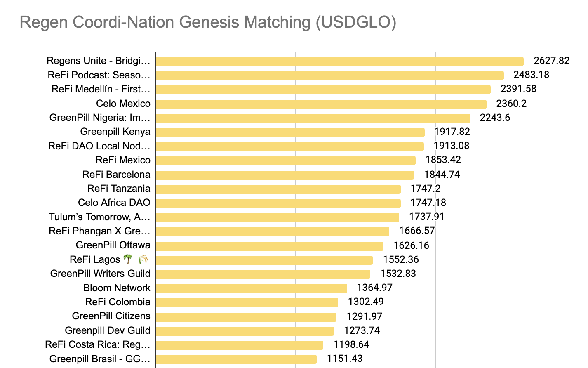This screenshot has width=588, height=368.
Task: Click the Celo Africa DAO bar
Action: (x=278, y=203)
